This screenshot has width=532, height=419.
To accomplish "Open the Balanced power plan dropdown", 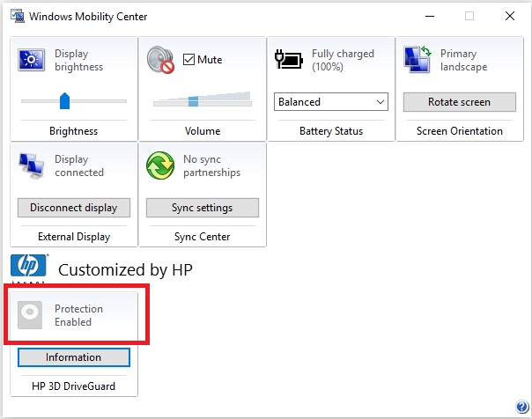I will click(331, 102).
